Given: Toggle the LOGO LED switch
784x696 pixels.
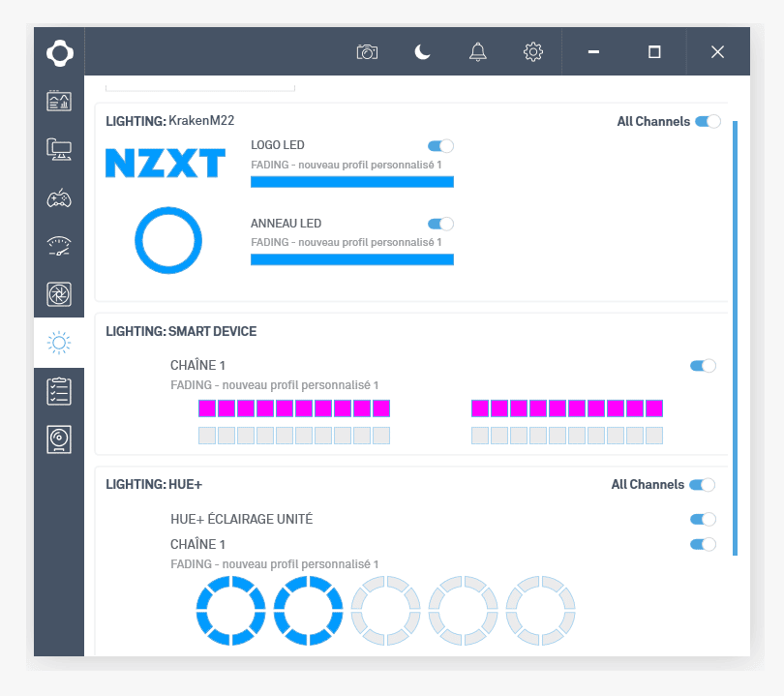Looking at the screenshot, I should point(440,146).
